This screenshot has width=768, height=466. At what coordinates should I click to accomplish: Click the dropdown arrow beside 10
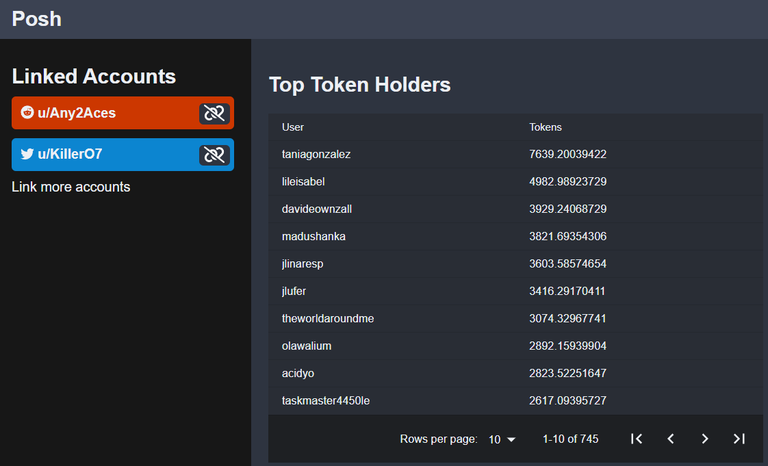[x=511, y=440]
